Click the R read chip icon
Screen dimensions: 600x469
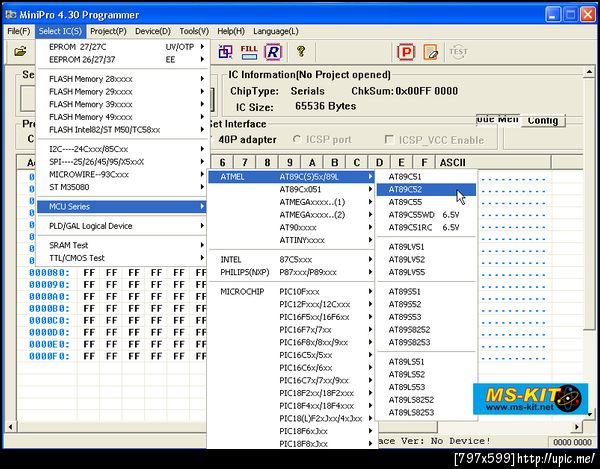coord(273,52)
